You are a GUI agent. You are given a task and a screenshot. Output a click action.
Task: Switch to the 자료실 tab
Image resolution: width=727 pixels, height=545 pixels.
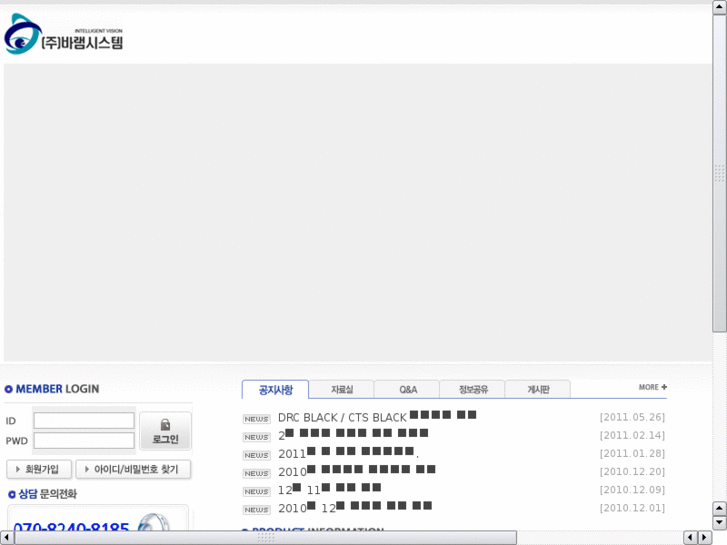click(342, 390)
